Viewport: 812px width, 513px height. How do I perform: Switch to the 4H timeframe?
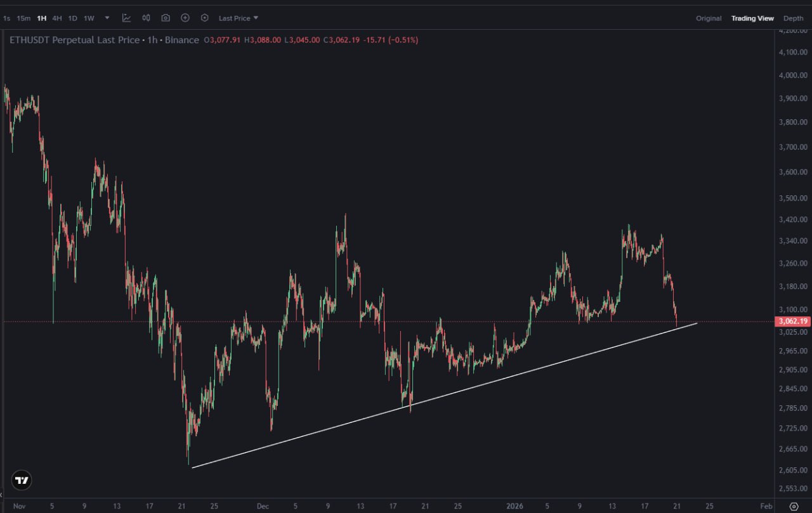point(56,18)
